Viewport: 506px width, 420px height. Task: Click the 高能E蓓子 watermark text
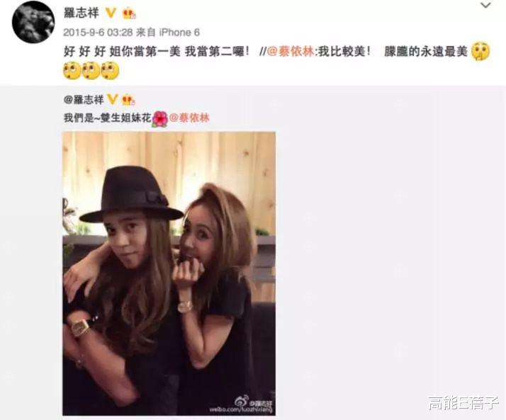pos(463,403)
